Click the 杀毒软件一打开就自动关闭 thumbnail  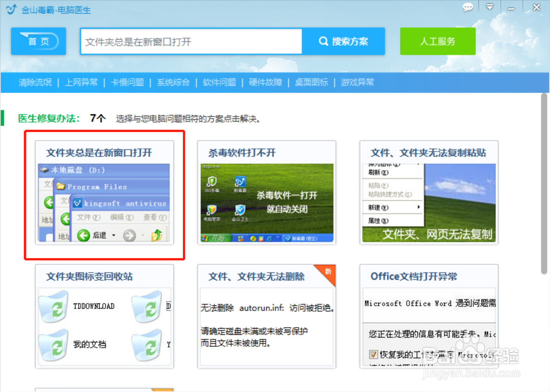pos(267,203)
